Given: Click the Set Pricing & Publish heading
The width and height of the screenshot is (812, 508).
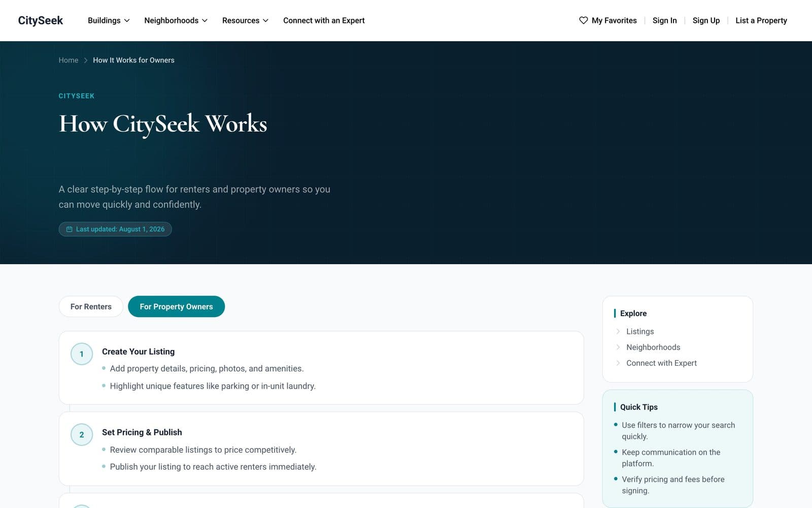Looking at the screenshot, I should click(x=142, y=432).
